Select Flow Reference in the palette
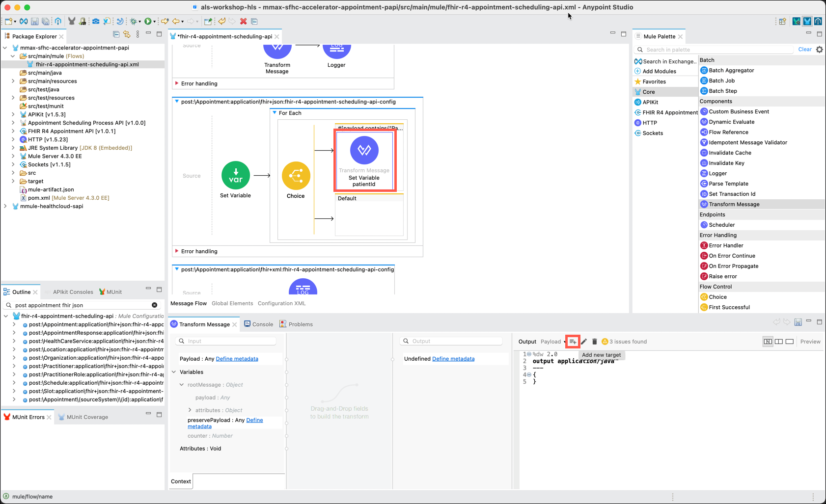 coord(728,132)
